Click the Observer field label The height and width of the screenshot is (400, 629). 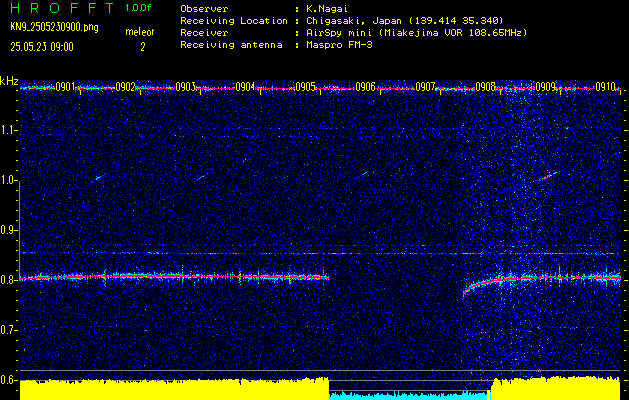pyautogui.click(x=204, y=9)
